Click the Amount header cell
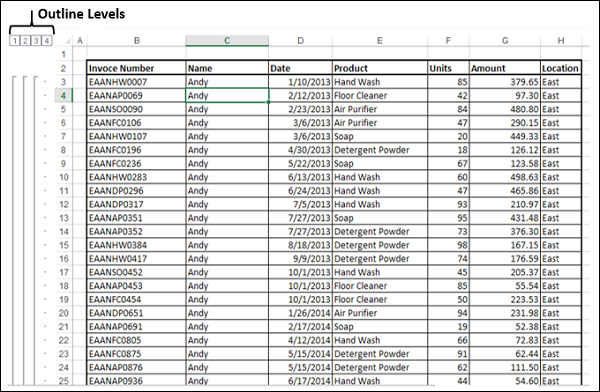The height and width of the screenshot is (392, 600). [x=505, y=68]
